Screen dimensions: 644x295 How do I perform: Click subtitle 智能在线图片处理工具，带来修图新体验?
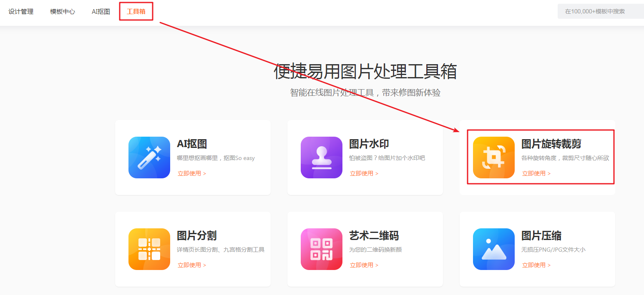pos(365,92)
